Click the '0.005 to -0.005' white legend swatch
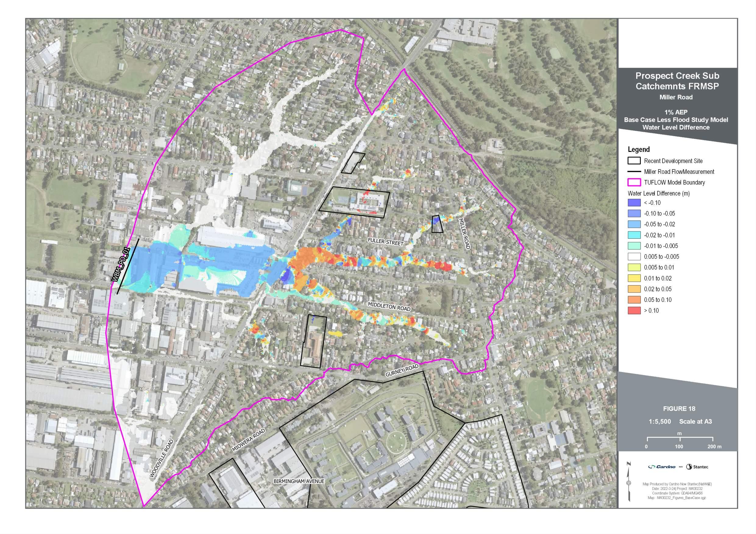 pyautogui.click(x=634, y=257)
